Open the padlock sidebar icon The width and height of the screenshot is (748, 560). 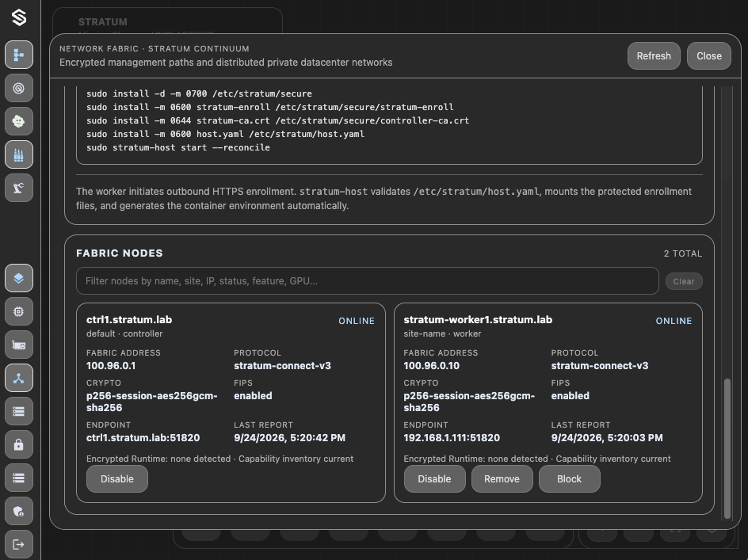pos(19,444)
